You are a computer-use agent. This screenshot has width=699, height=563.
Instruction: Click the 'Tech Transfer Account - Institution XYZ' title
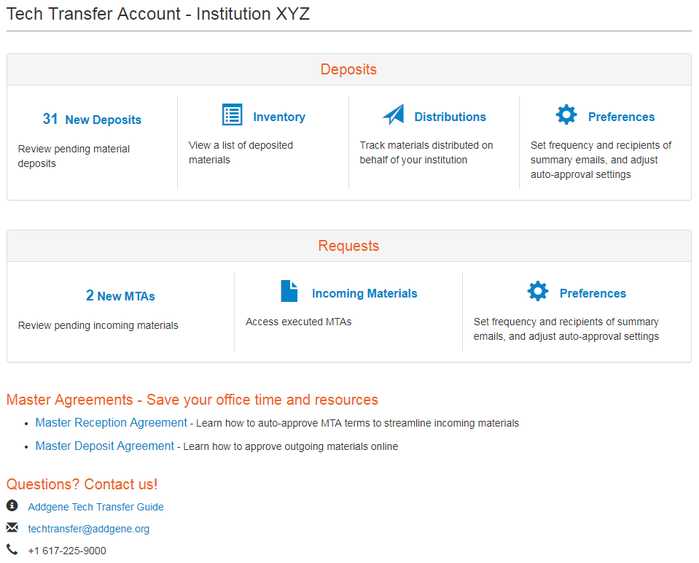click(x=158, y=14)
